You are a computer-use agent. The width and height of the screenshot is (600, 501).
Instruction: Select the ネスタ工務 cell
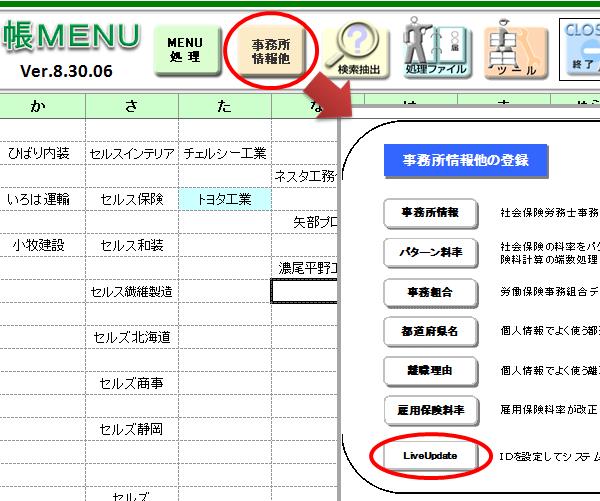[x=305, y=176]
